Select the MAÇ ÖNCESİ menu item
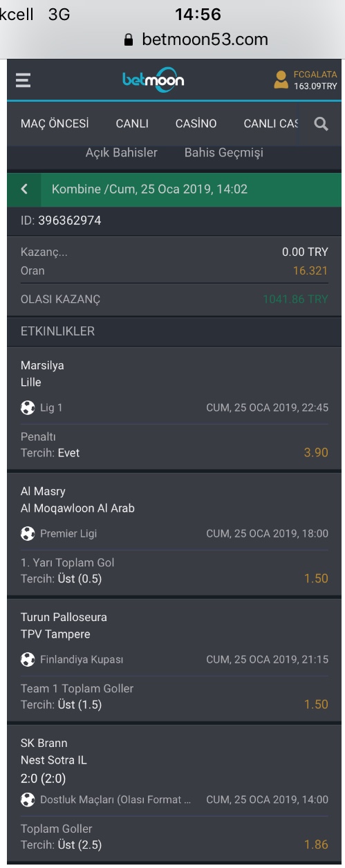This screenshot has height=868, width=345. click(x=55, y=124)
